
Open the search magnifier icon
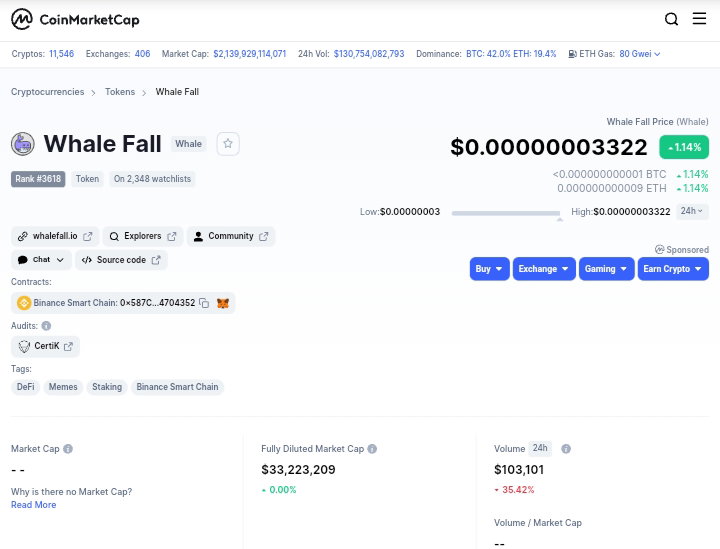(671, 19)
